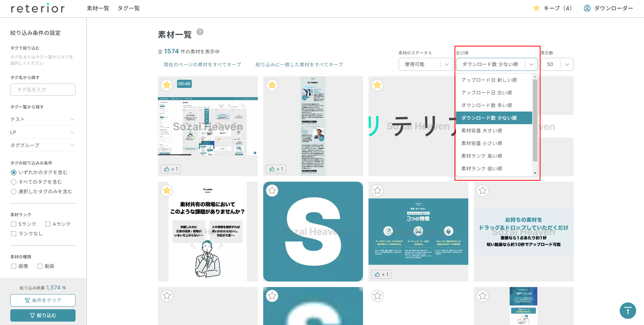Enable the 動画 material type checkbox
Image resolution: width=644 pixels, height=325 pixels.
[40, 266]
